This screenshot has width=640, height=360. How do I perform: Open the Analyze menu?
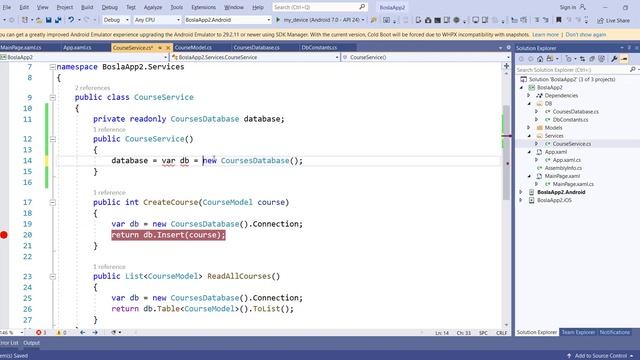(153, 7)
